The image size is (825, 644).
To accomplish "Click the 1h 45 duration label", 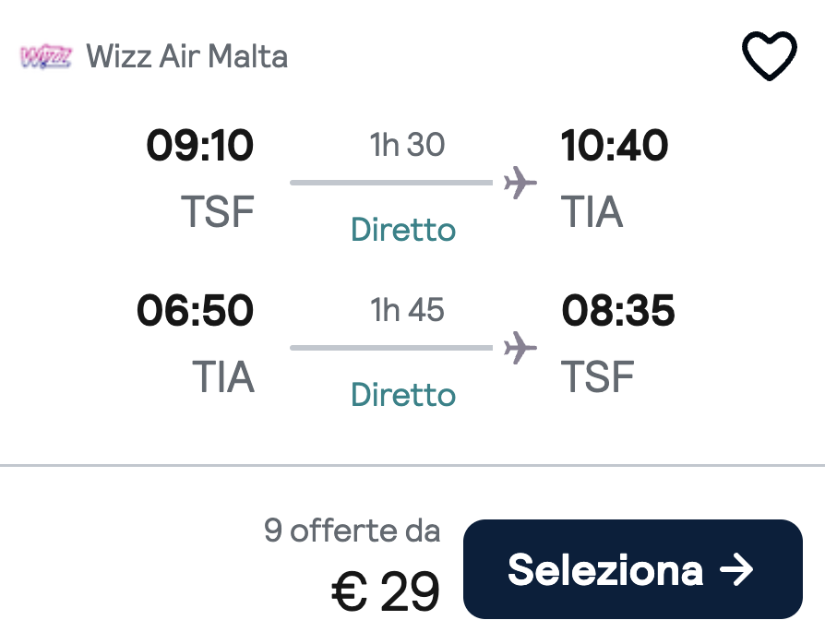I will (407, 310).
